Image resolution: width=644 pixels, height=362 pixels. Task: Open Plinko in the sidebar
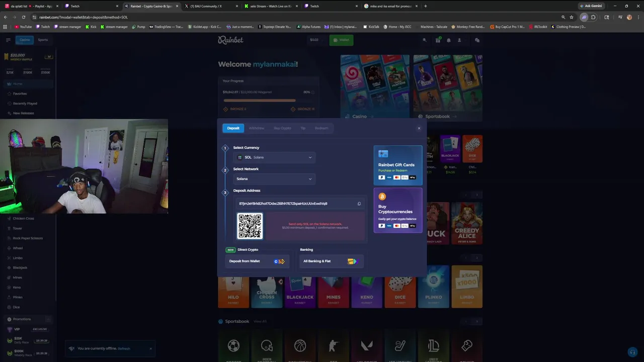[29, 297]
